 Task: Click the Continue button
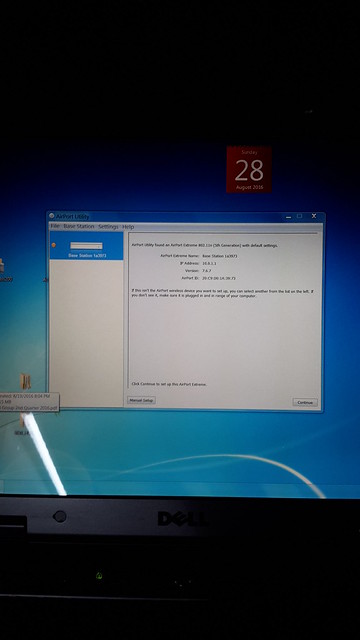point(305,402)
